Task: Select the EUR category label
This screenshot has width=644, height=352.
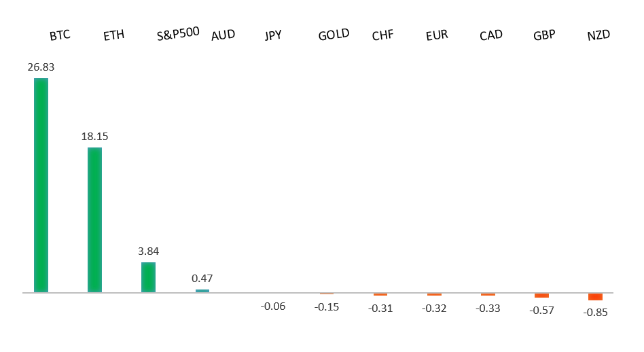Action: click(x=437, y=35)
